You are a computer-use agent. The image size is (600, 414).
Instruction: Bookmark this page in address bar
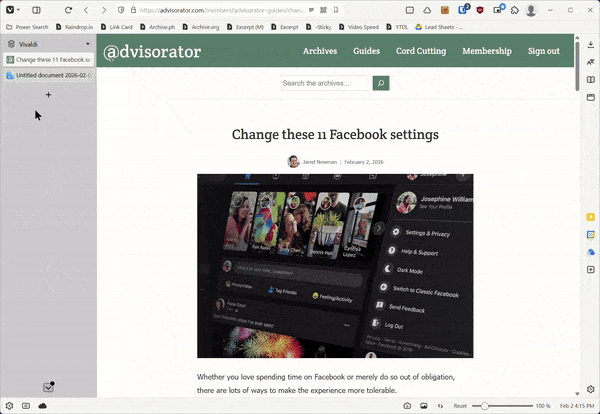point(336,10)
